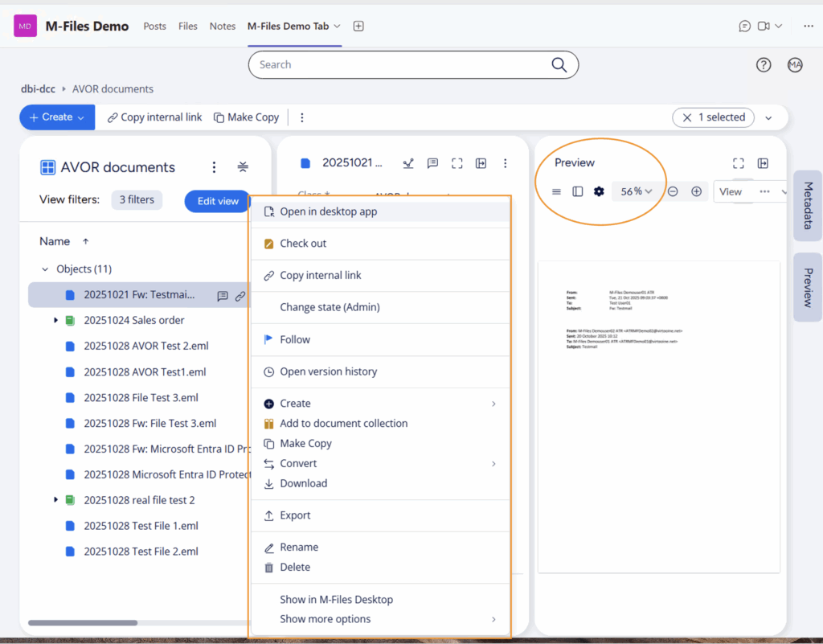Toggle sort order on Name column
This screenshot has height=644, width=823.
[x=86, y=241]
